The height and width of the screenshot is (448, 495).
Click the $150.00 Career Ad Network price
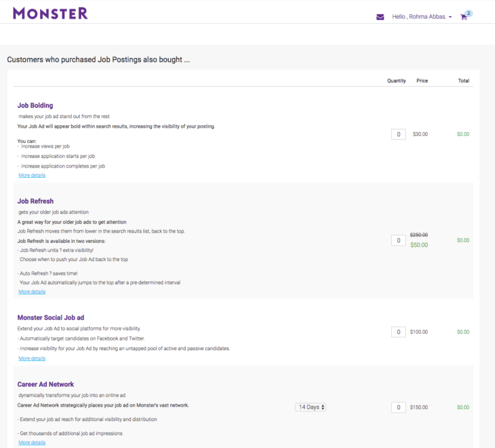419,407
